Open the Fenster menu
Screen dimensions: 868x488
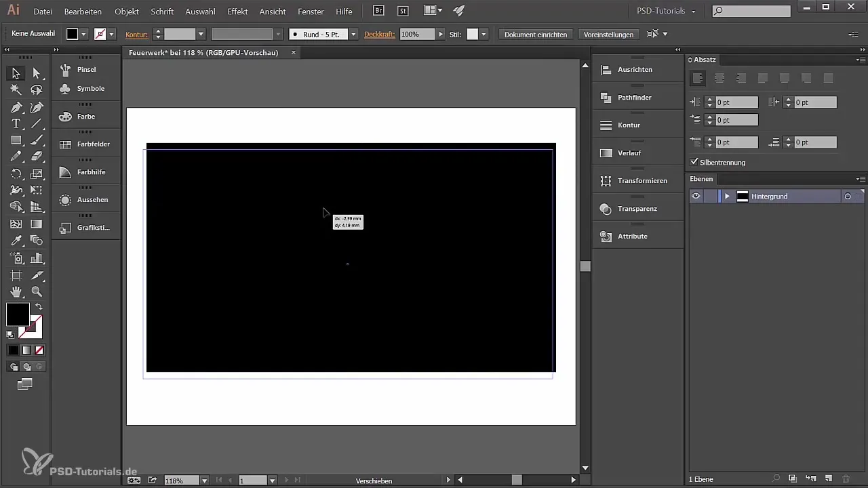click(x=311, y=12)
